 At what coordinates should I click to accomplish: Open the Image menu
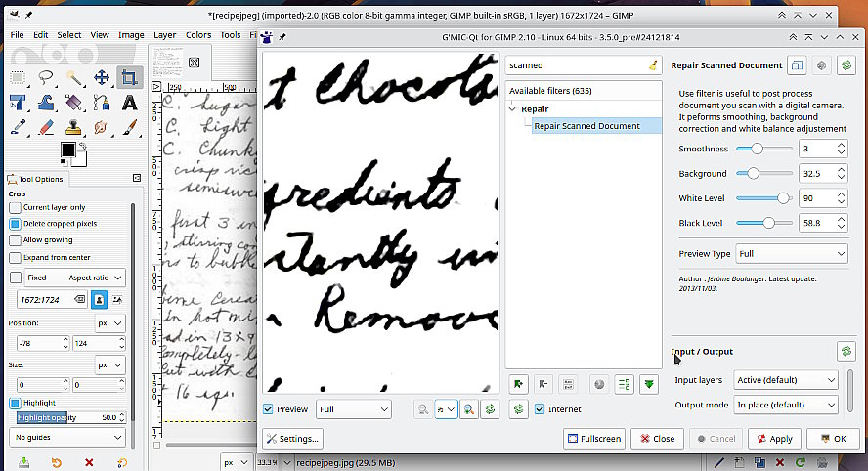pyautogui.click(x=131, y=35)
